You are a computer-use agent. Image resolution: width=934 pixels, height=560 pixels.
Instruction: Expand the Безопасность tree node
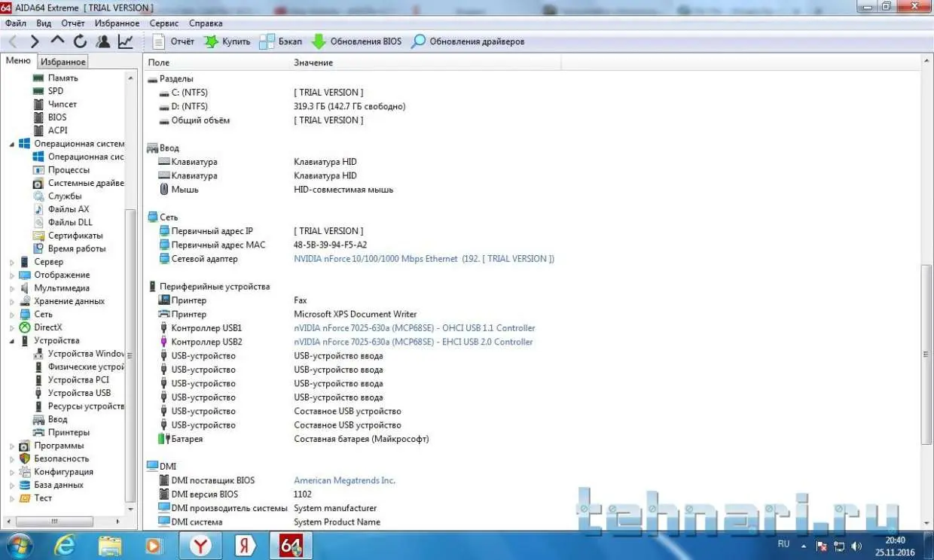[x=12, y=459]
